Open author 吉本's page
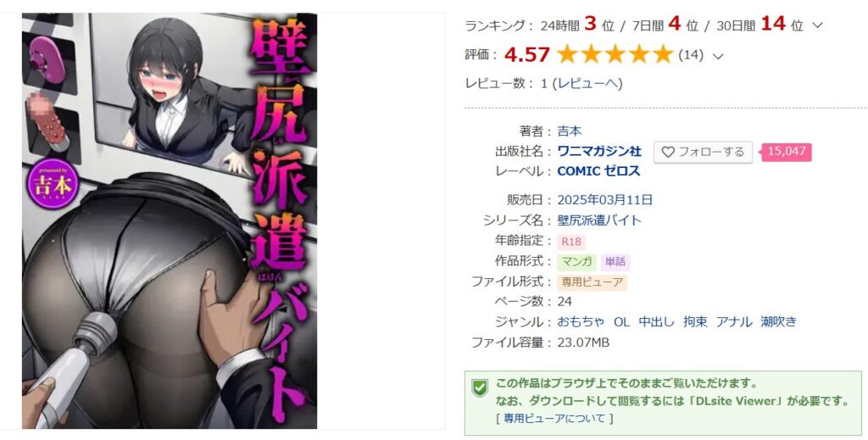The image size is (868, 440). point(569,131)
